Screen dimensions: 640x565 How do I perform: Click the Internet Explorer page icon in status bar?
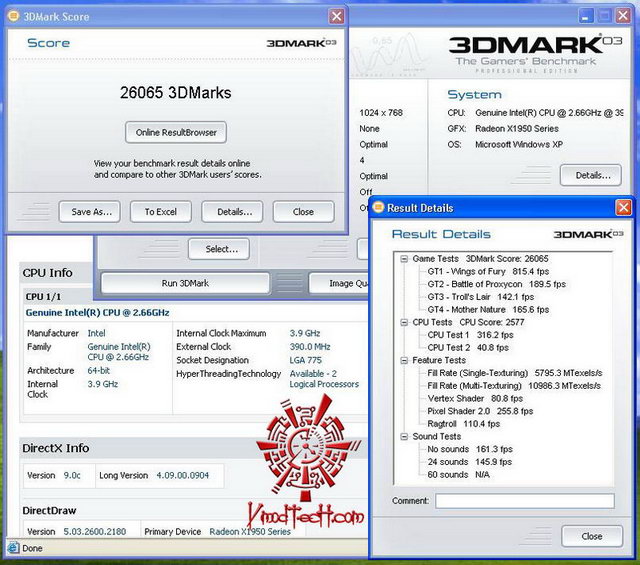(x=13, y=548)
